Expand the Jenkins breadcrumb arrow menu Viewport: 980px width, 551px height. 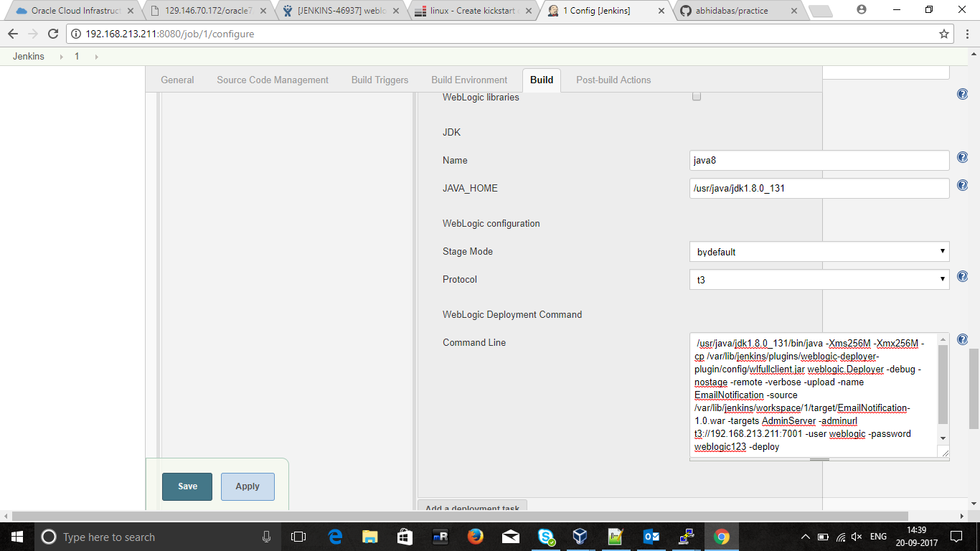click(61, 57)
